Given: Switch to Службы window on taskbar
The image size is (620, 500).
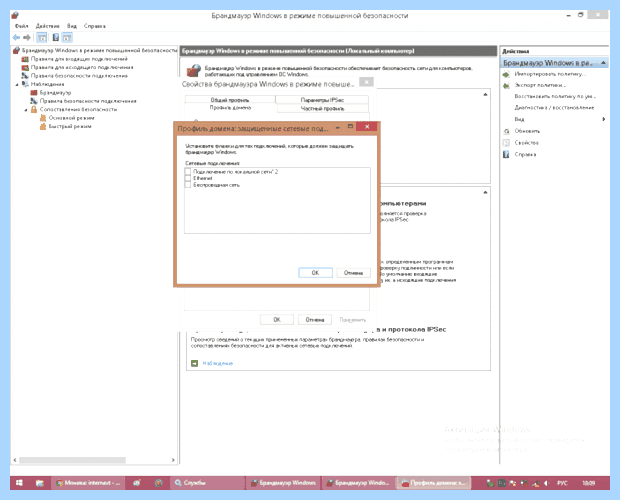Looking at the screenshot, I should coord(208,483).
